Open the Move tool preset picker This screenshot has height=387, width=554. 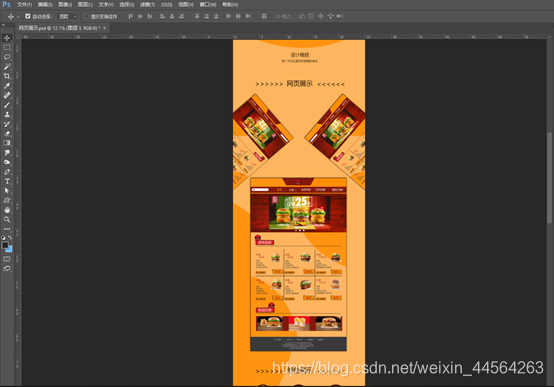[x=18, y=17]
